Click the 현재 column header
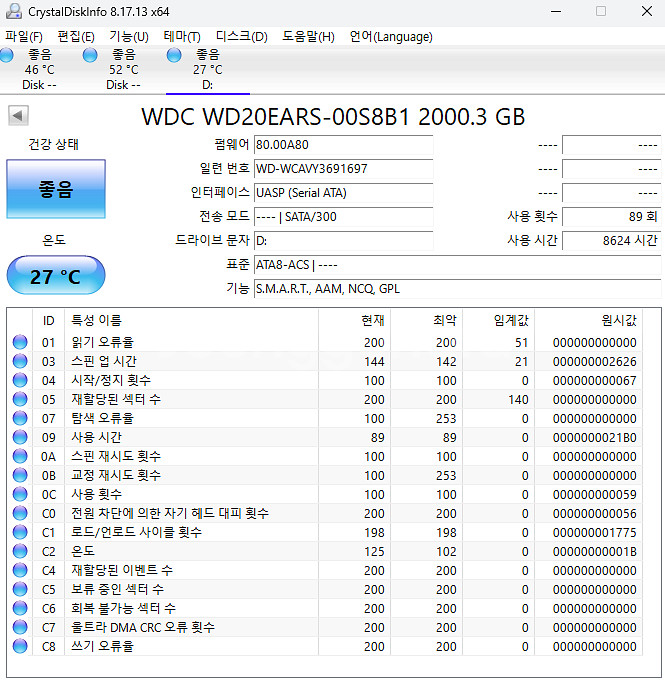 pyautogui.click(x=354, y=321)
